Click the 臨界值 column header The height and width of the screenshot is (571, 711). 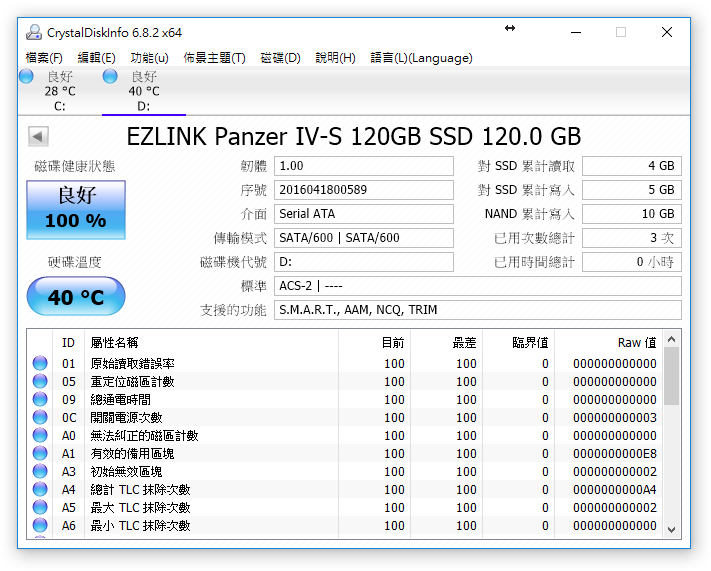[519, 342]
